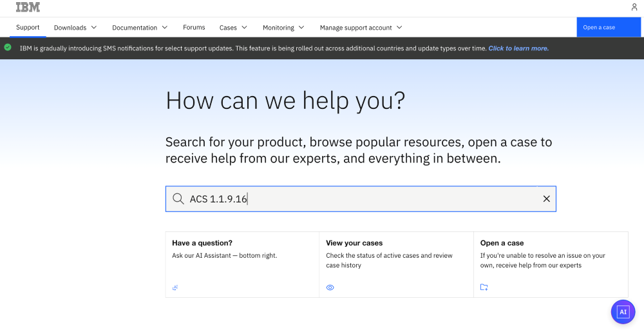Click the folder icon in Open a case card
This screenshot has width=644, height=330.
(484, 287)
